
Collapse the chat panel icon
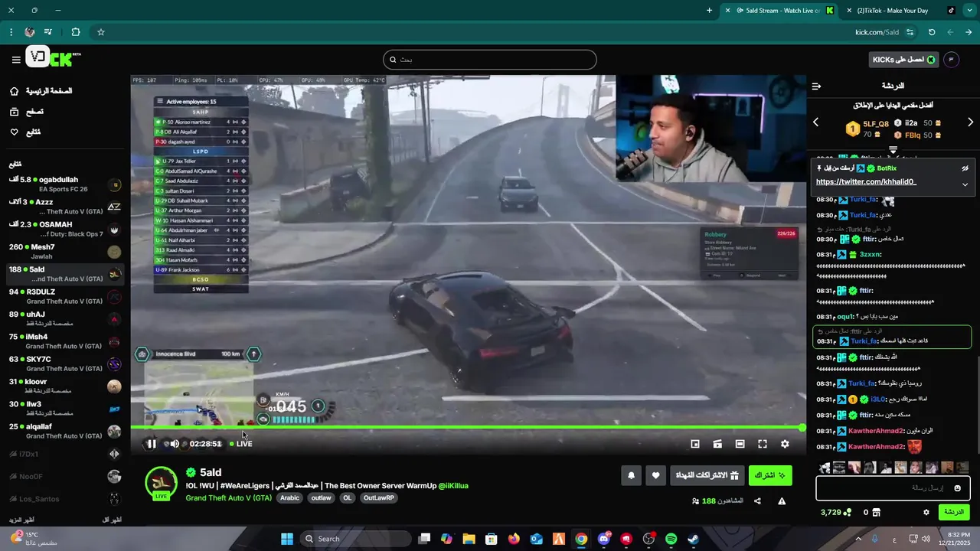[x=816, y=86]
